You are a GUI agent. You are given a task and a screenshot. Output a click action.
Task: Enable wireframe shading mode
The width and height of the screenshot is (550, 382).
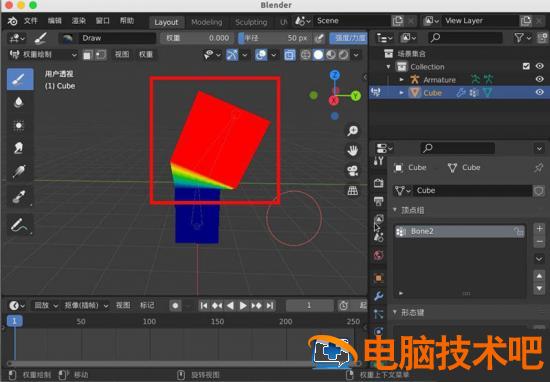[306, 55]
